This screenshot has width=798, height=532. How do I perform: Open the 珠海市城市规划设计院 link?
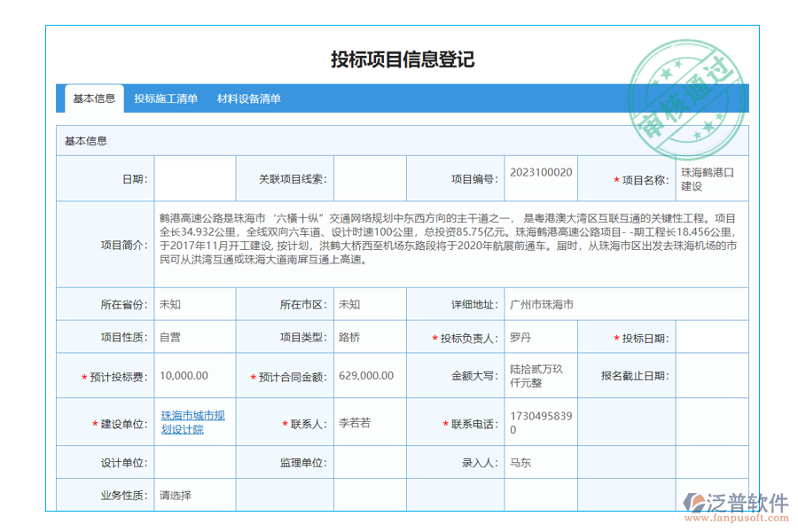pyautogui.click(x=187, y=422)
